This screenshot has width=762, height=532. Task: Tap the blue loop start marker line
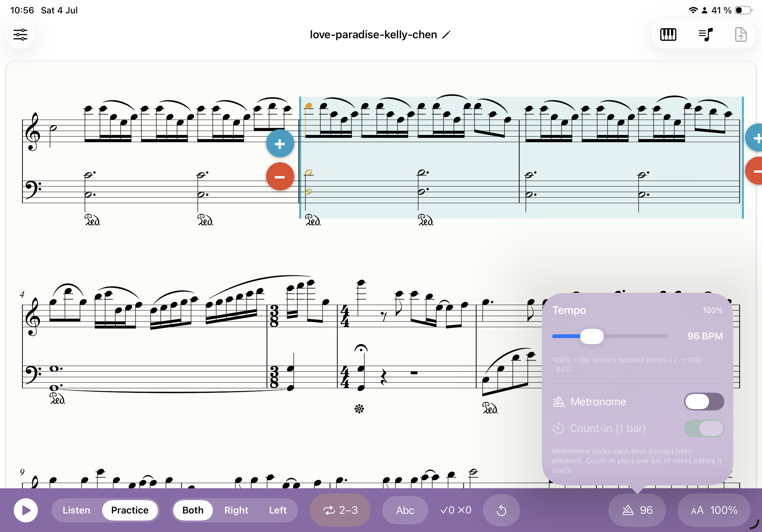[300, 158]
